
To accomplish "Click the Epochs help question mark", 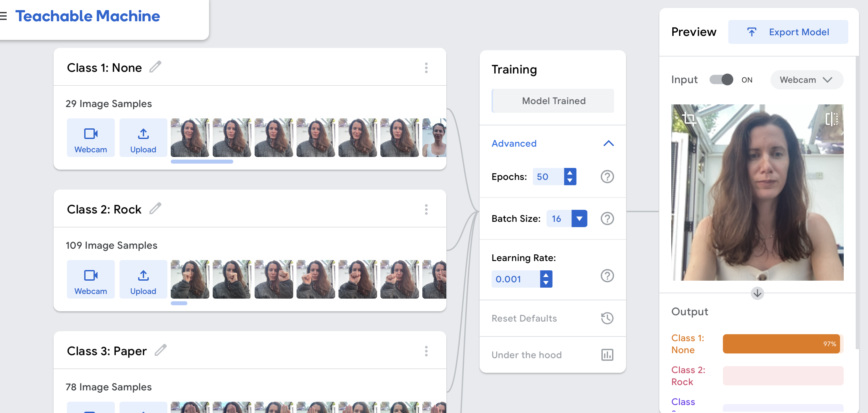I will click(607, 177).
